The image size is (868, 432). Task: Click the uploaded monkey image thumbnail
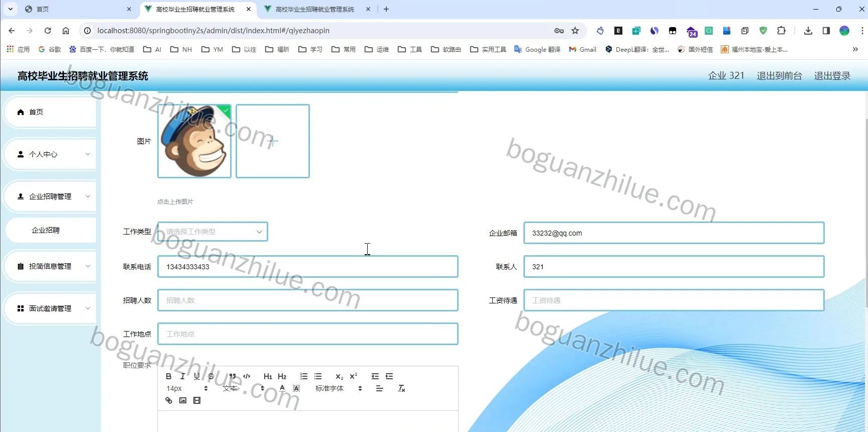click(x=194, y=141)
